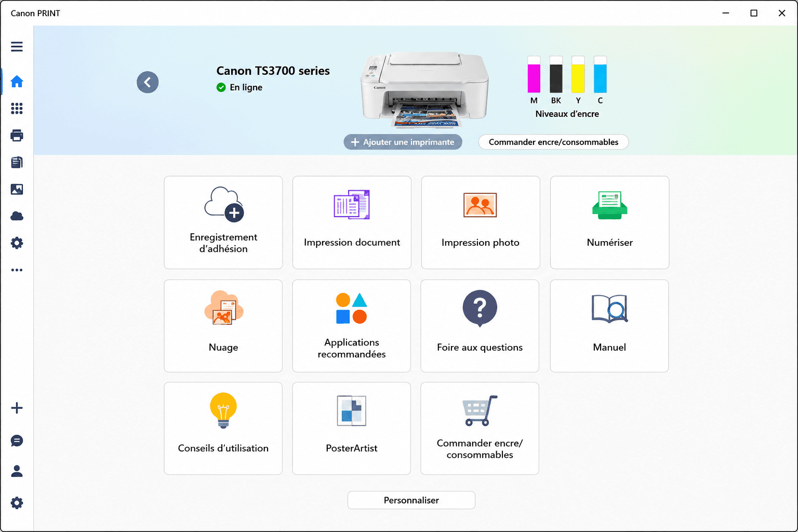The width and height of the screenshot is (798, 532).
Task: Click the Canon PRINT window title
Action: click(x=35, y=13)
